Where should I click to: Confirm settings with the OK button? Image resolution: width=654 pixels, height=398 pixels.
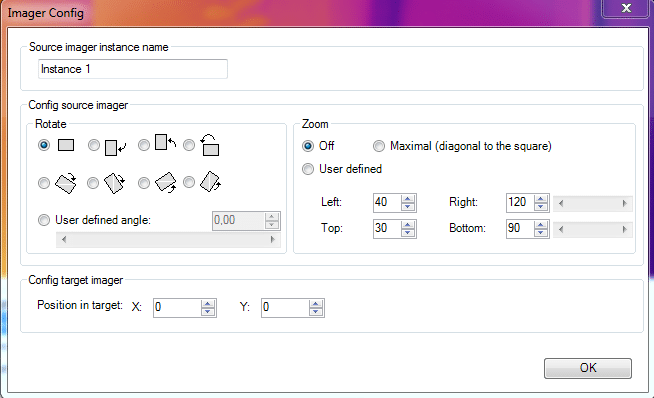point(588,368)
